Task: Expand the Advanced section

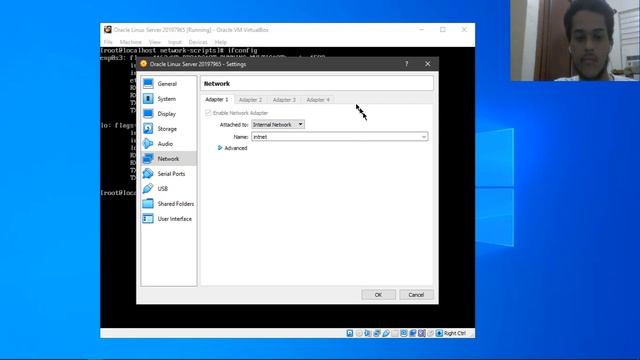Action: 233,148
